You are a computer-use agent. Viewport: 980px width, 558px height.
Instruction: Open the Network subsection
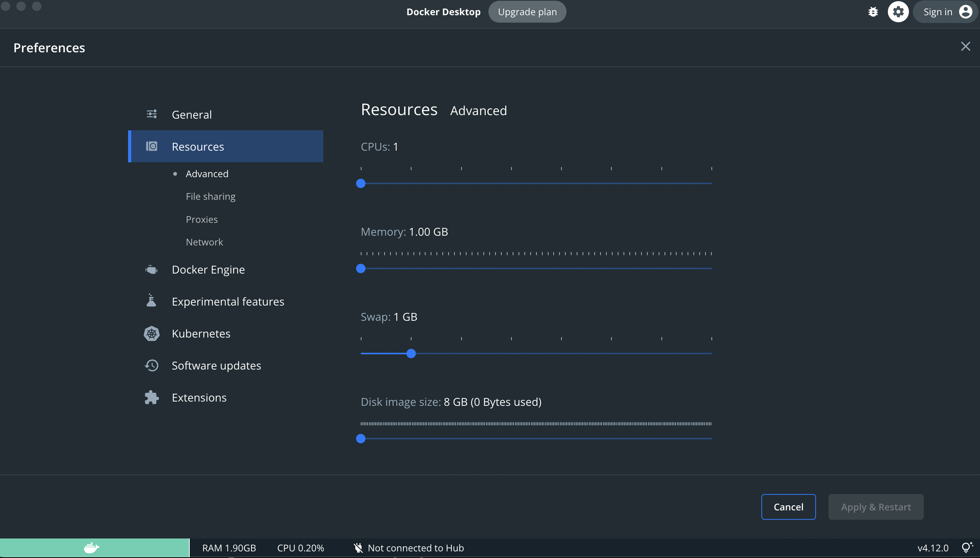(204, 242)
